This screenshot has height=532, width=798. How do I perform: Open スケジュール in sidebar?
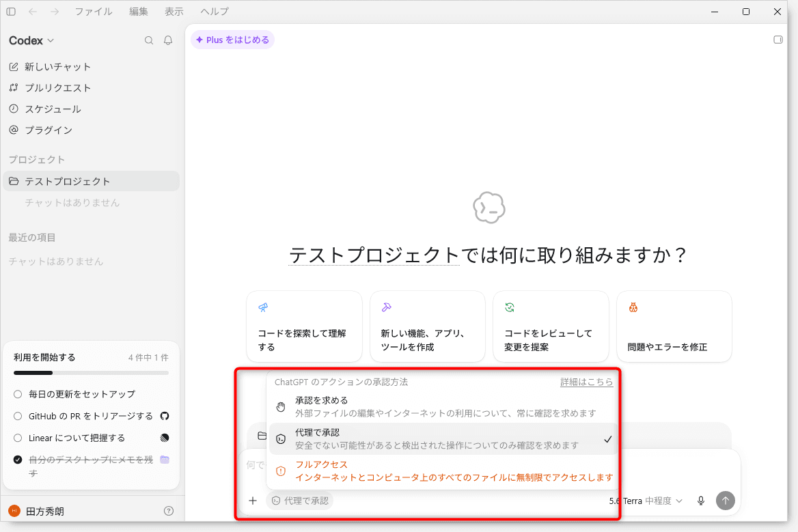pos(91,109)
